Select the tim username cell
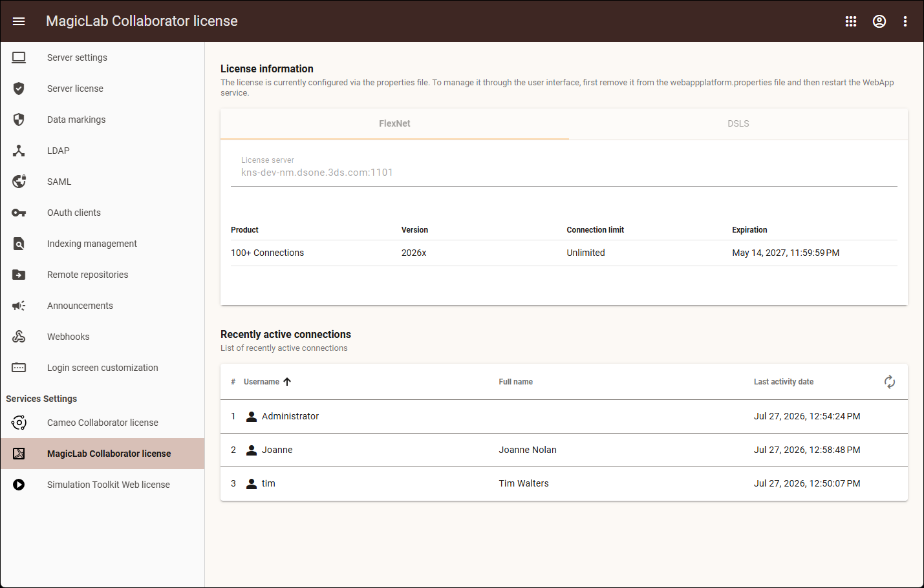924x588 pixels. 268,484
